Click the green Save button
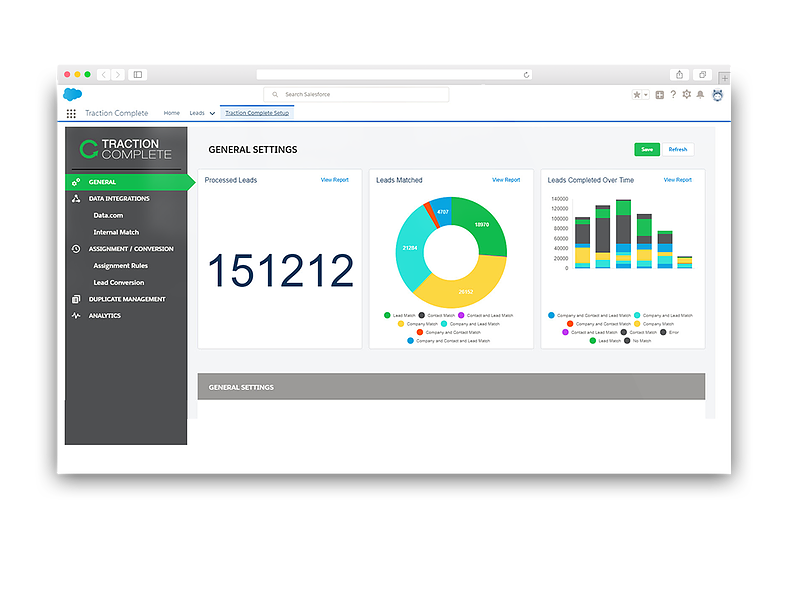The image size is (792, 603). pos(647,149)
